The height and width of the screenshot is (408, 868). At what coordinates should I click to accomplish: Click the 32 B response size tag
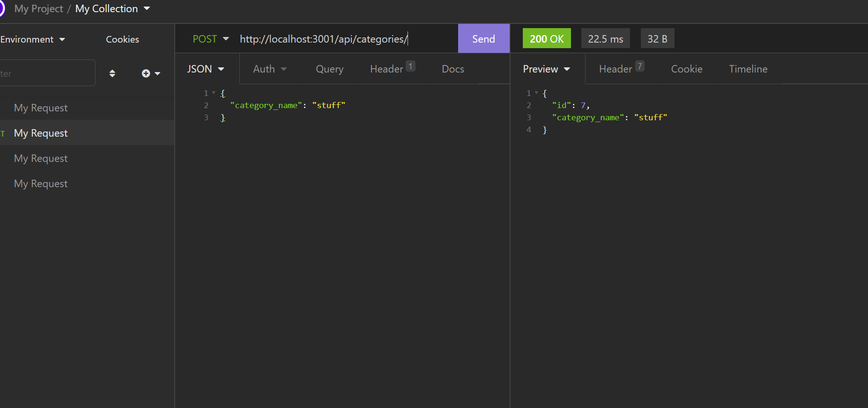click(657, 38)
